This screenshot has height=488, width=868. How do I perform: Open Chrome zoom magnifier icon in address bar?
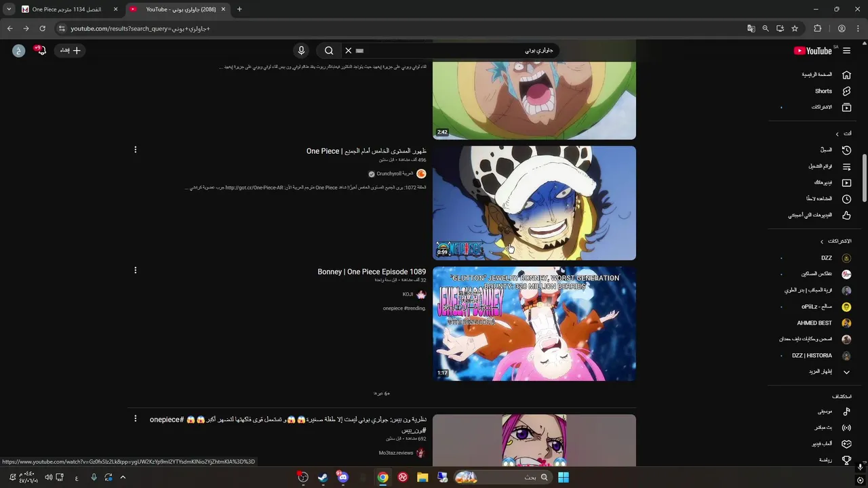766,28
